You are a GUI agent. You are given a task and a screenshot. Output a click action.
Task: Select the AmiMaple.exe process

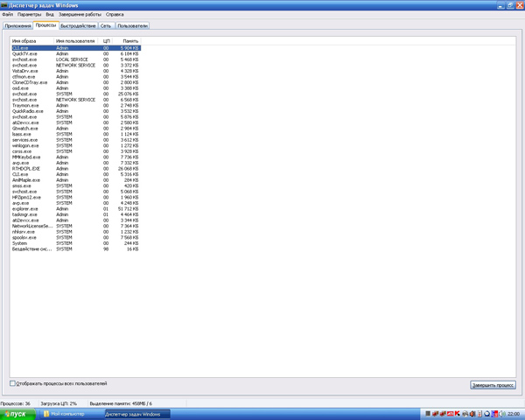tap(75, 180)
